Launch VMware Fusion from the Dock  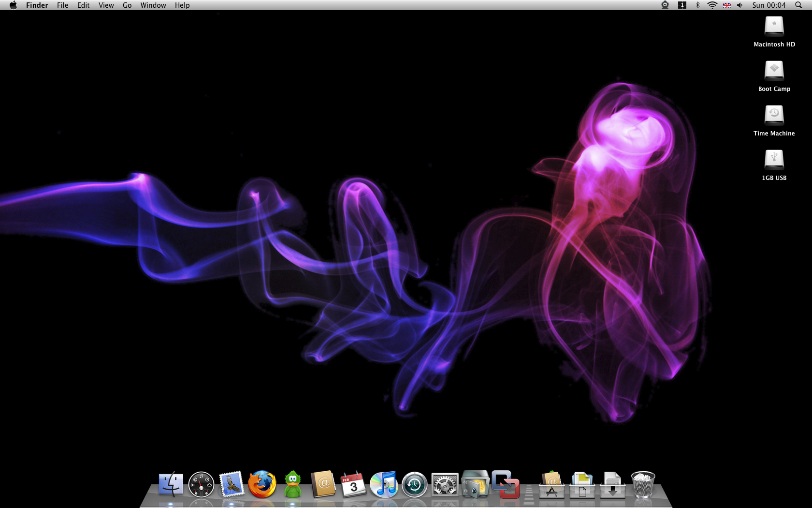[x=506, y=484]
